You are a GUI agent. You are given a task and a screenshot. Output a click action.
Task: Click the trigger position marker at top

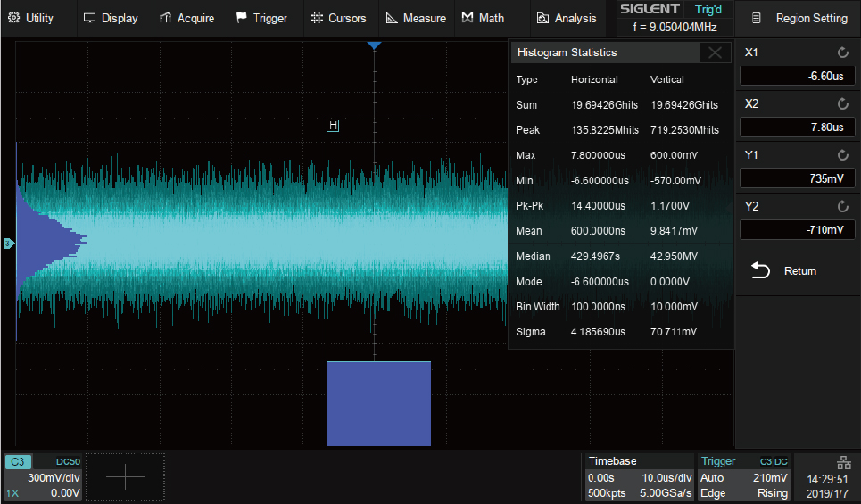[375, 45]
